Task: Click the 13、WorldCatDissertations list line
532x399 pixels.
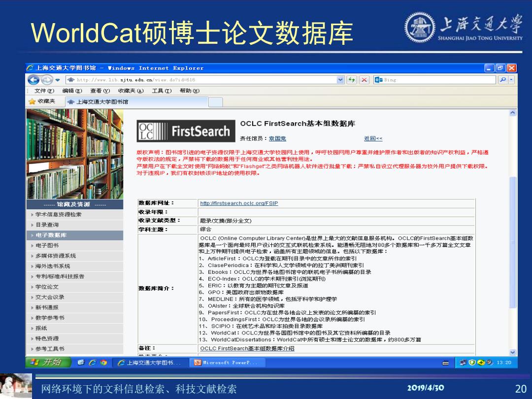Action: (310, 339)
